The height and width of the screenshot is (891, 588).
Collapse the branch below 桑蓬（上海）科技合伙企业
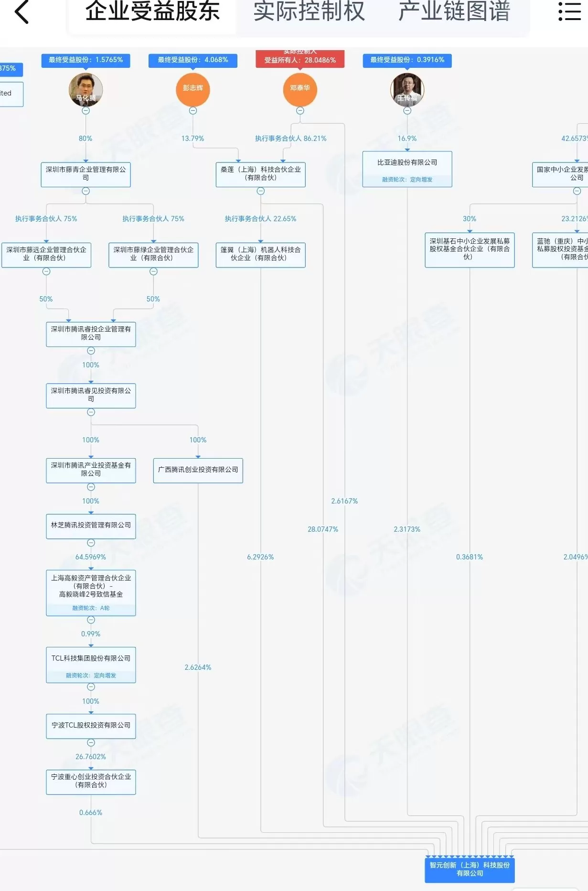[x=261, y=191]
